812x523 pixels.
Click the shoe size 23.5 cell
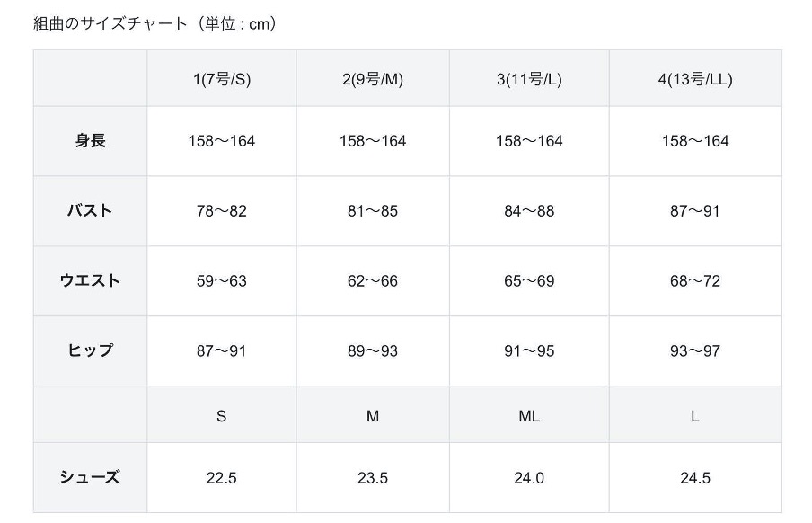[x=373, y=478]
